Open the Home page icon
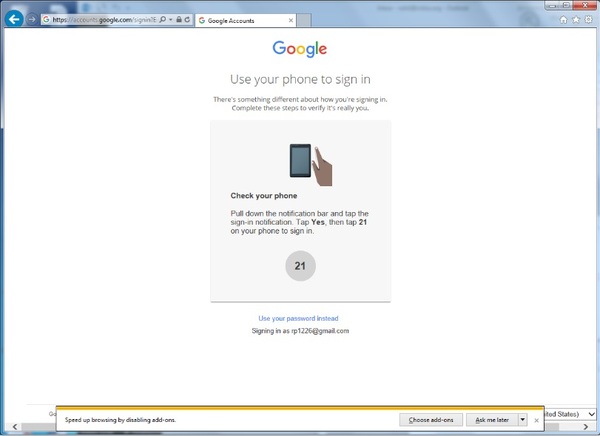The width and height of the screenshot is (600, 436). (x=564, y=19)
